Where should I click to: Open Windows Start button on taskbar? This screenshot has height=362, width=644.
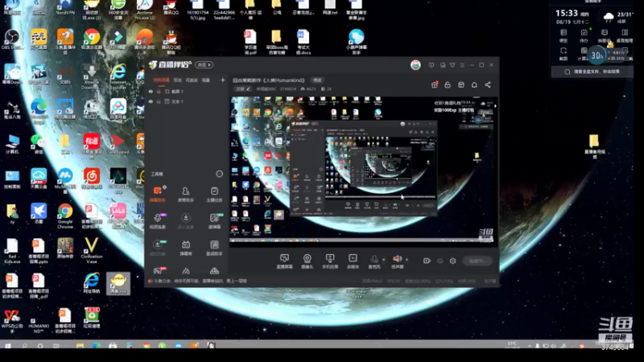click(8, 346)
